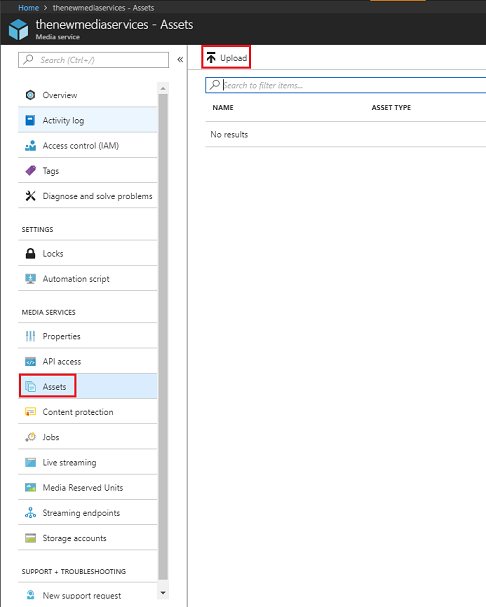The image size is (486, 607).
Task: Click the Activity log book icon
Action: tap(30, 120)
